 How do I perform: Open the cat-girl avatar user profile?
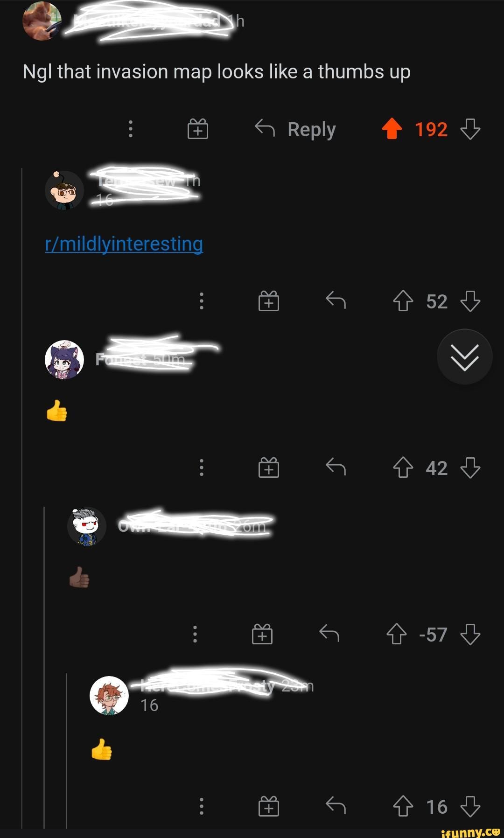[x=64, y=360]
